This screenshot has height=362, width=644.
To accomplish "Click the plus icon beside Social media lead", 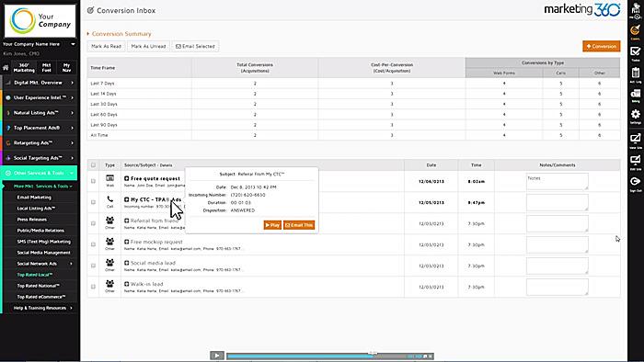I will [127, 263].
